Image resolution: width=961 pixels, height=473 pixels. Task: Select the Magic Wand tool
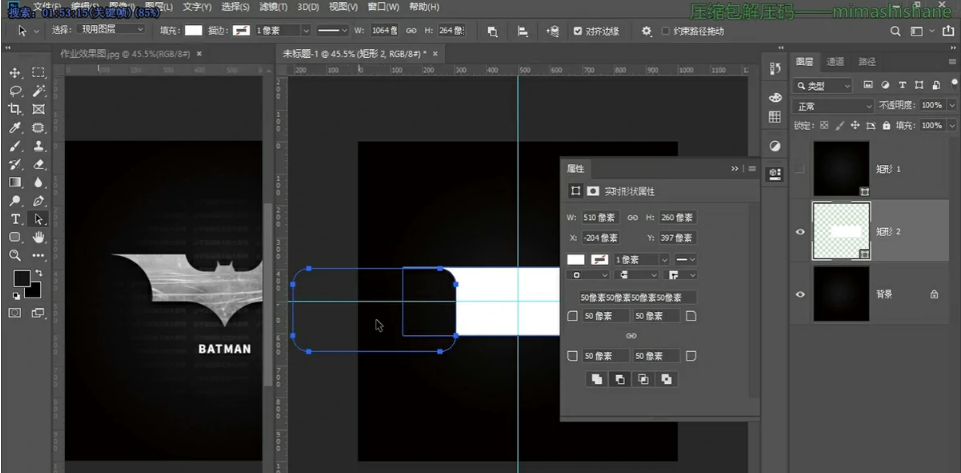pos(39,91)
